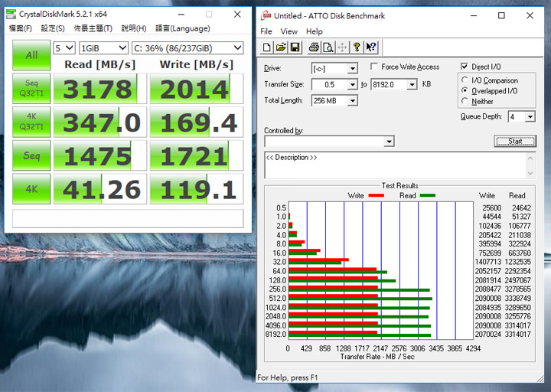
Task: Click the ATTO Disk Benchmark title icon
Action: [266, 15]
